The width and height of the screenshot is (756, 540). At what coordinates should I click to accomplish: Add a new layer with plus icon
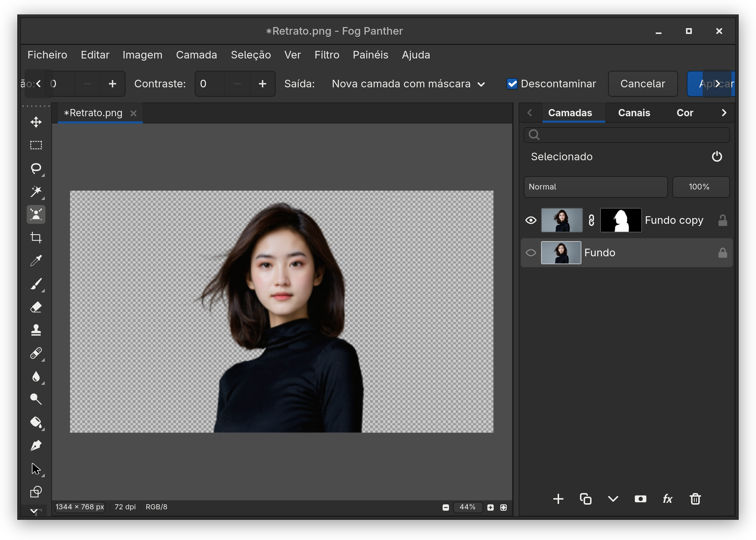(x=558, y=499)
